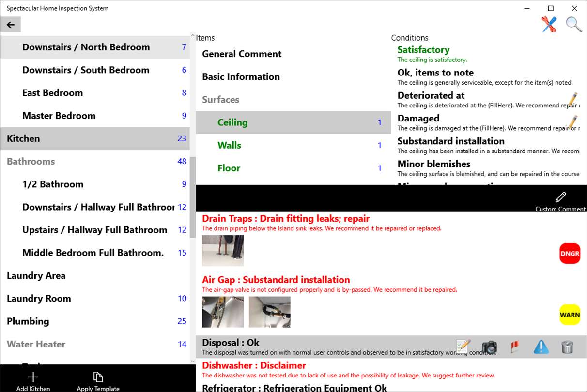
Task: Select Master Bedroom in the section list
Action: 95,115
